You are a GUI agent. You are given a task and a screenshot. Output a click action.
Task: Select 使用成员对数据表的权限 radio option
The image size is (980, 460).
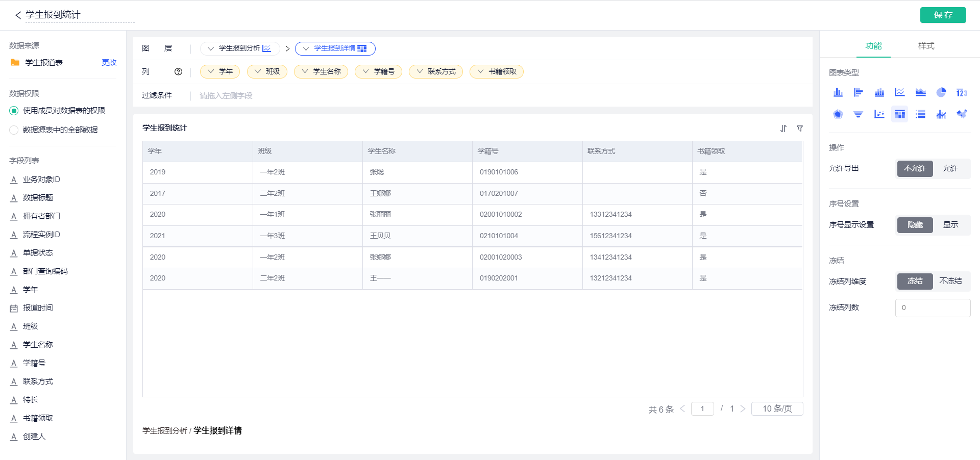point(14,111)
